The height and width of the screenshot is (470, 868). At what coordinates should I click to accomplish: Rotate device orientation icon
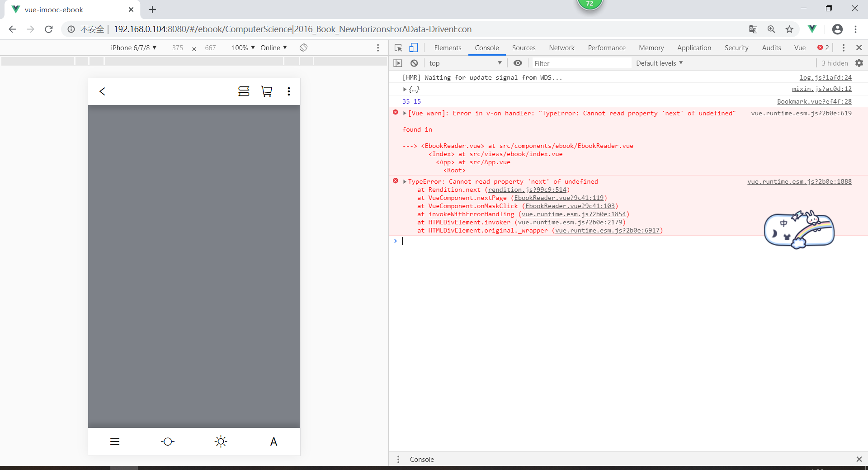coord(304,47)
